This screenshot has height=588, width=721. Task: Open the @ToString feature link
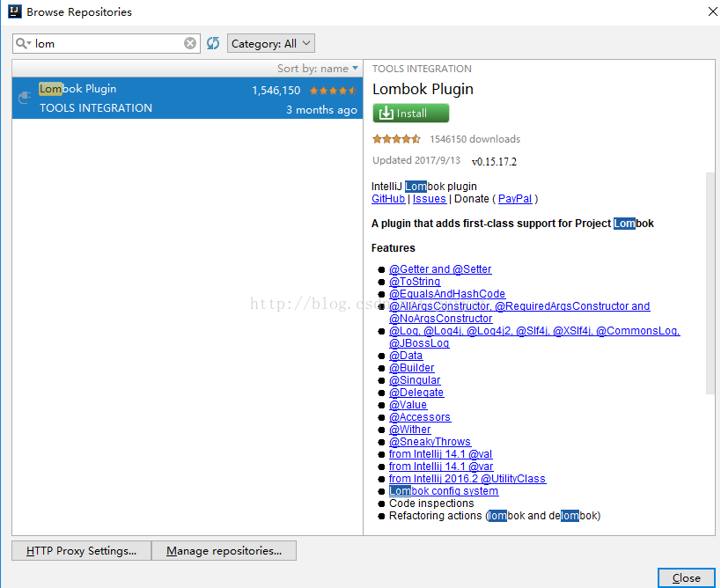pyautogui.click(x=415, y=282)
